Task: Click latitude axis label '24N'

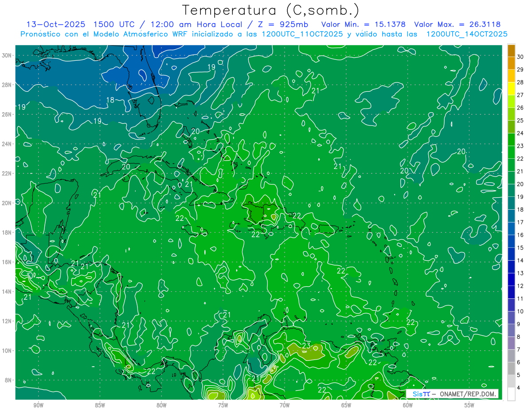Action: click(7, 144)
